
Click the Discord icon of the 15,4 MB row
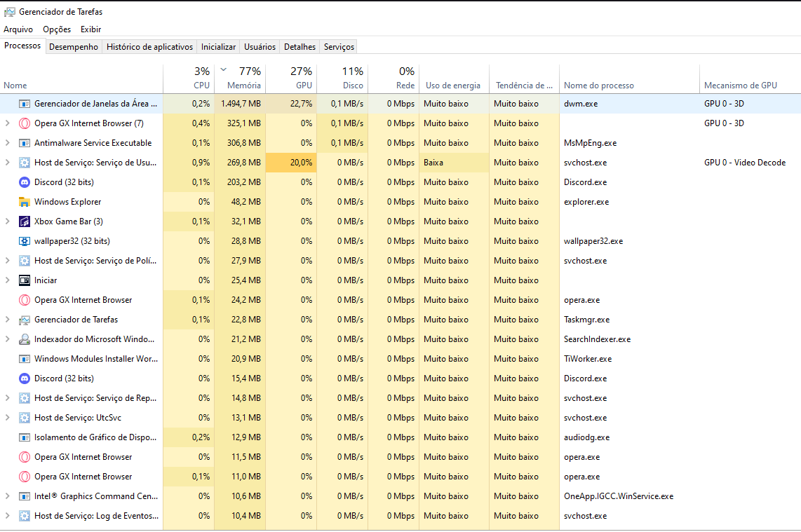tap(24, 378)
